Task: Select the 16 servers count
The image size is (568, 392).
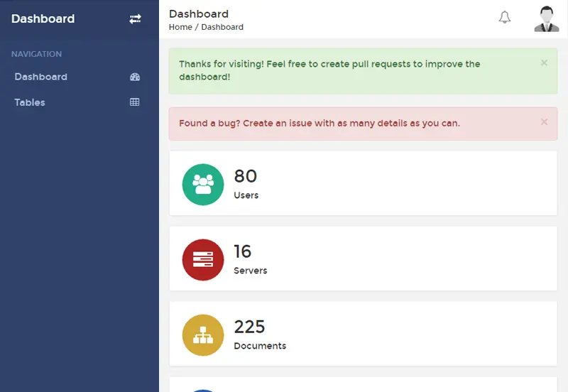Action: pos(242,251)
